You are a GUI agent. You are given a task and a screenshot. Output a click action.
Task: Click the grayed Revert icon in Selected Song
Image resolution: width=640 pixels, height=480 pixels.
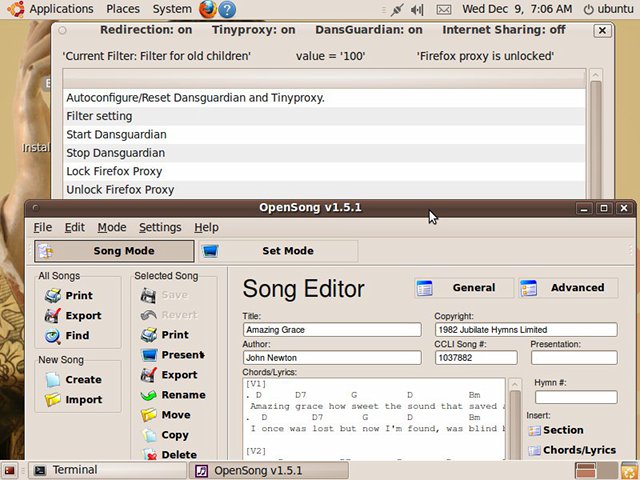click(148, 315)
